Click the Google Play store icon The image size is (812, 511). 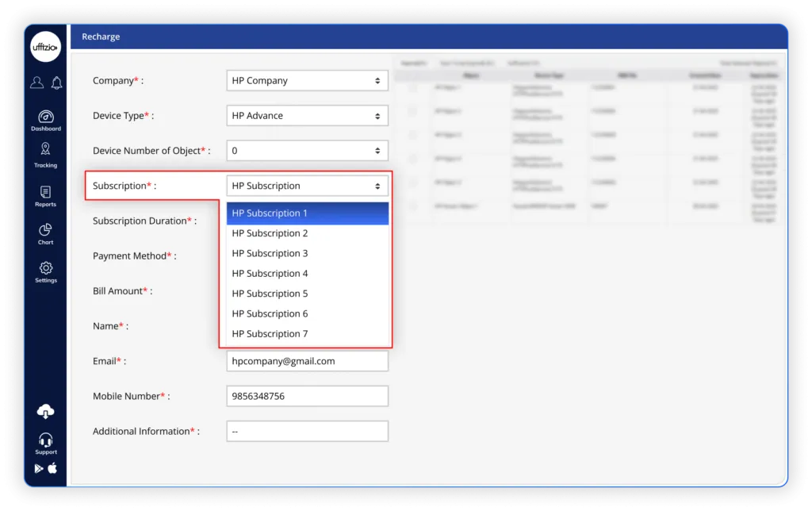(38, 468)
